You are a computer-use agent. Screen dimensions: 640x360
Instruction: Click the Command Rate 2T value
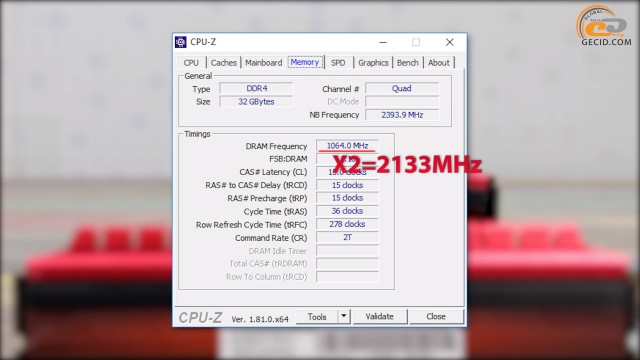(347, 237)
